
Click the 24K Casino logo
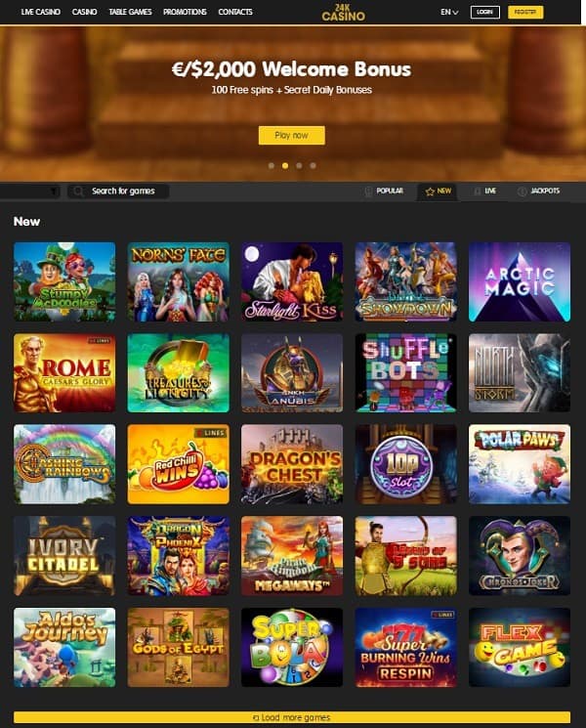click(x=344, y=12)
